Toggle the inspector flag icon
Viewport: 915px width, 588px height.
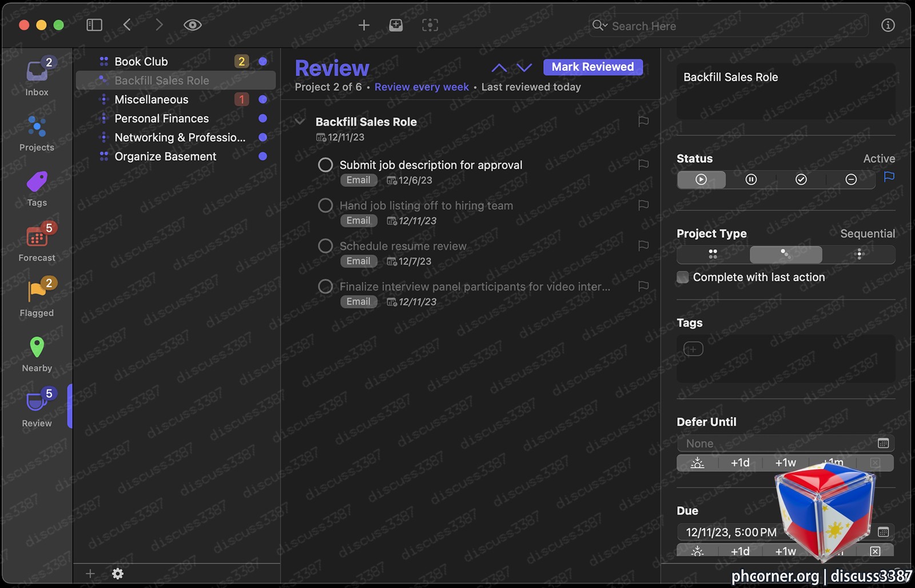click(x=889, y=177)
